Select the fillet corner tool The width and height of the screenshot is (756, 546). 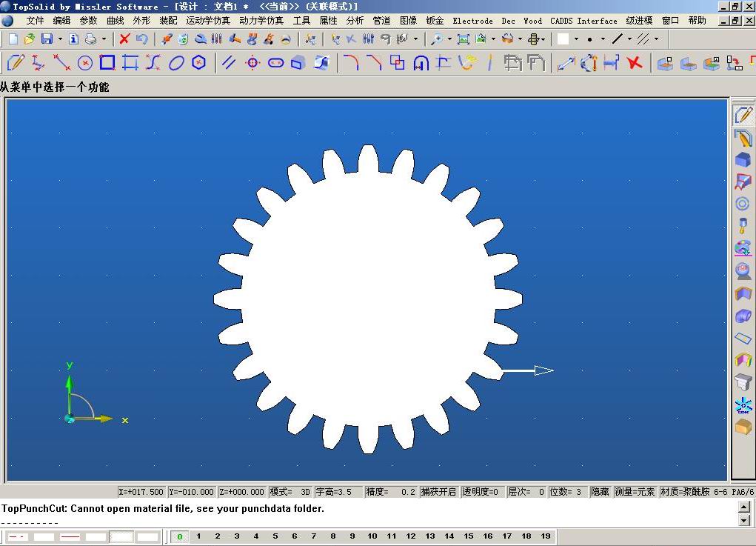click(351, 63)
